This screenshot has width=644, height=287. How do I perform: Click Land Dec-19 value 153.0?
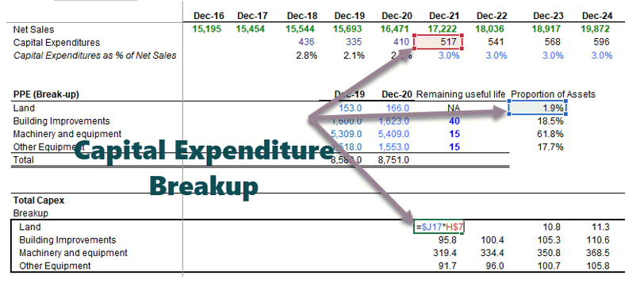tap(351, 108)
